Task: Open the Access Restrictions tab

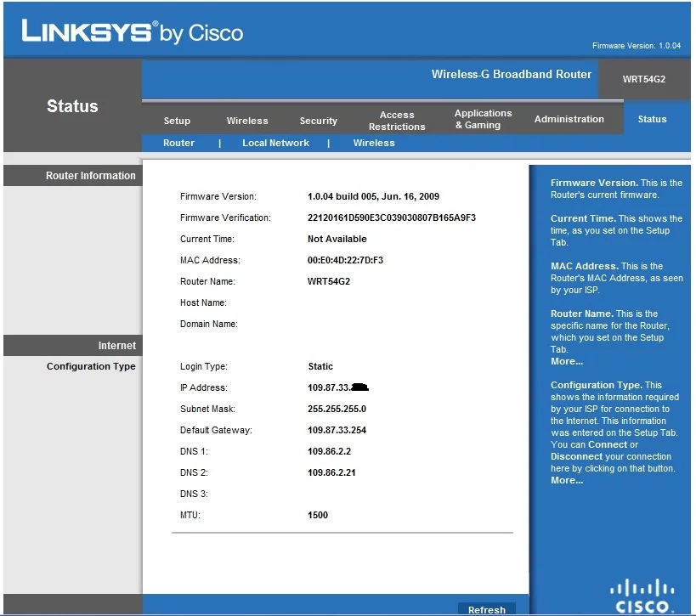Action: (x=397, y=121)
